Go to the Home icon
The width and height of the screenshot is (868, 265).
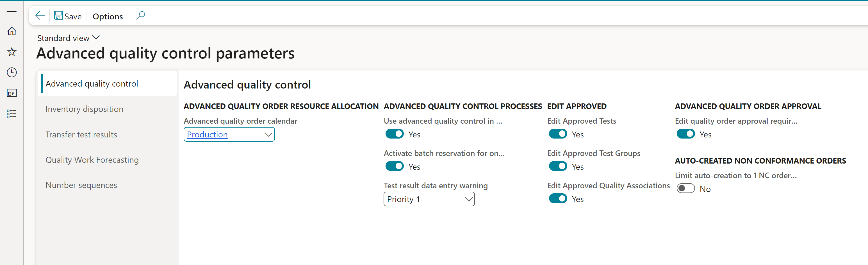point(12,31)
